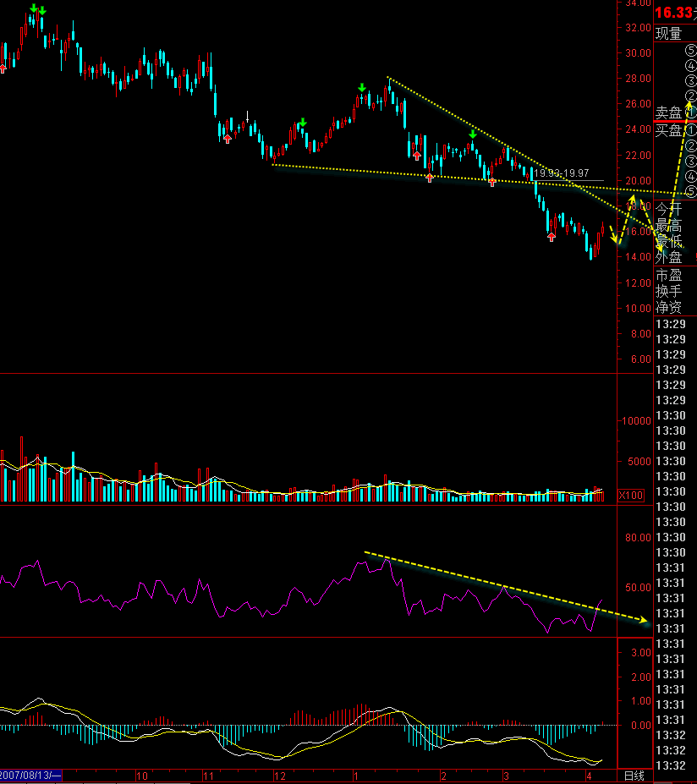This screenshot has height=784, width=697.
Task: Jump to month 4 on time axis
Action: pyautogui.click(x=589, y=776)
